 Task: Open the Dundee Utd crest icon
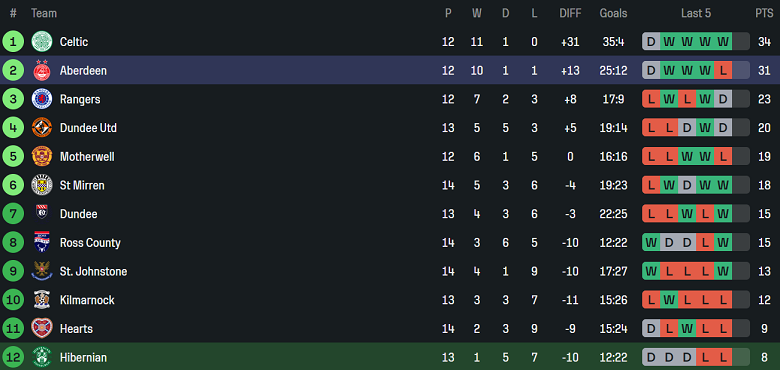pos(42,128)
